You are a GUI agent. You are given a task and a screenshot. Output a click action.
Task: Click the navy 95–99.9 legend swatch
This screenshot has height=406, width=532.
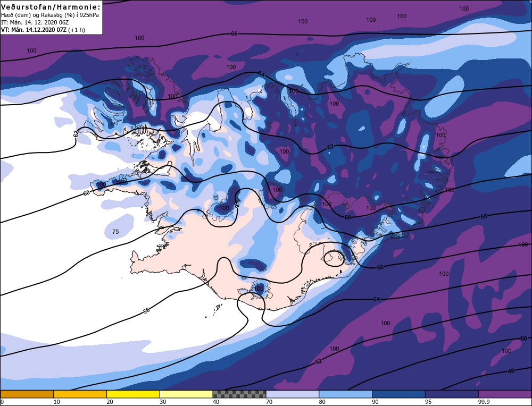click(452, 394)
